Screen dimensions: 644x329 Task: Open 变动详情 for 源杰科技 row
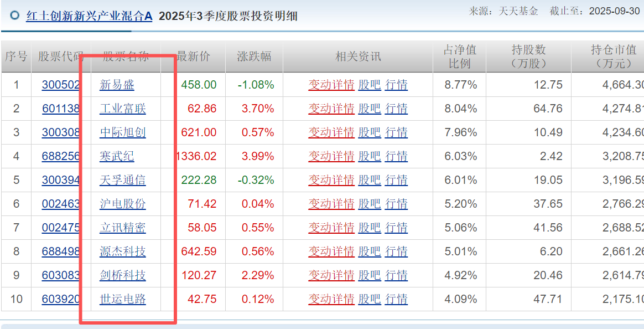pos(331,251)
